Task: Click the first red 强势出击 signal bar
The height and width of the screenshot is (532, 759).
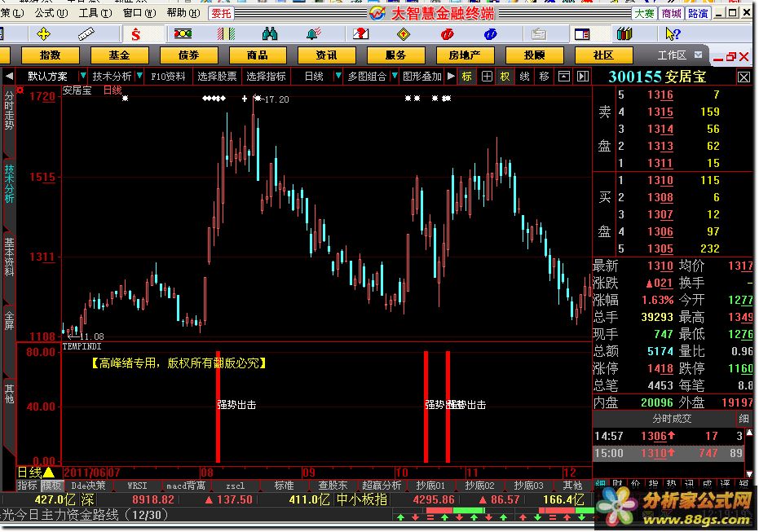Action: click(x=218, y=407)
